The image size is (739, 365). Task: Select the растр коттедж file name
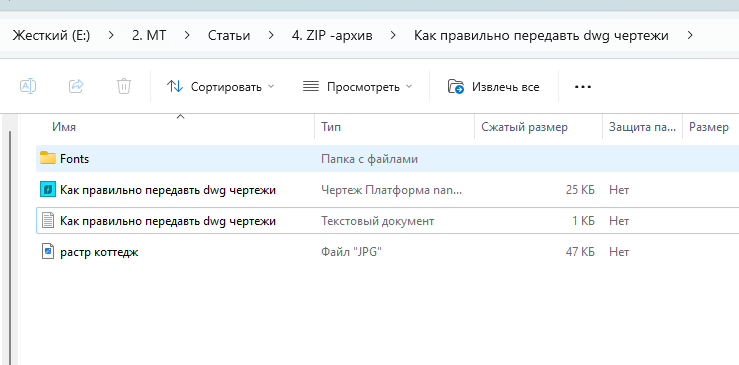[99, 252]
